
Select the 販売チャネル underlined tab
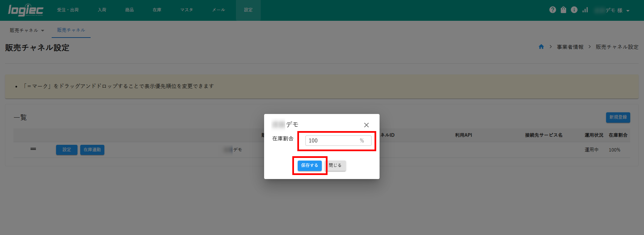pyautogui.click(x=71, y=30)
